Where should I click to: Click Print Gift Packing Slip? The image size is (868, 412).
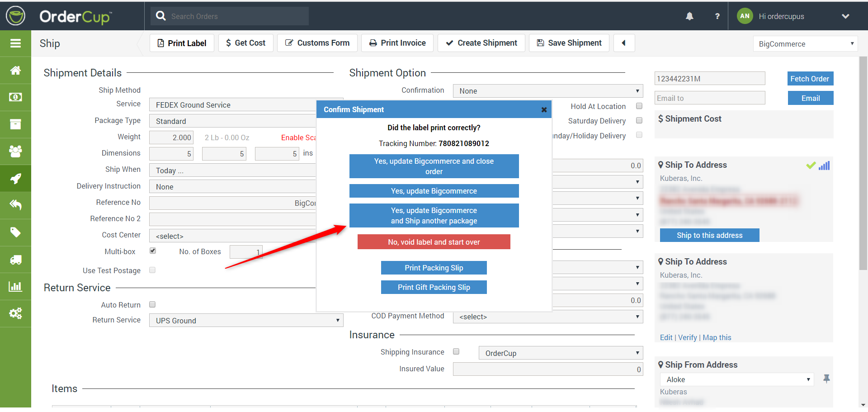(x=434, y=287)
